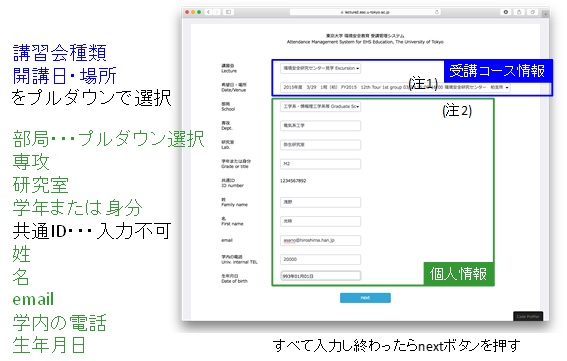Select the Grade or title field
This screenshot has width=567, height=361.
click(x=320, y=164)
